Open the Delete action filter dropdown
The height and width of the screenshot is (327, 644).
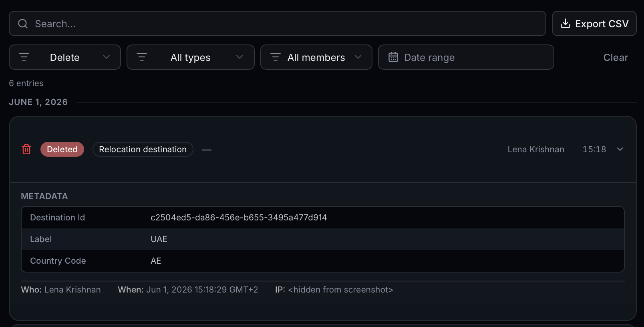point(65,57)
